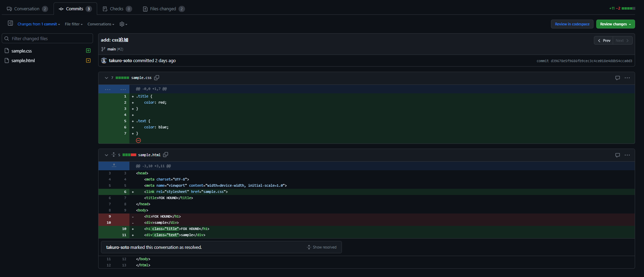The width and height of the screenshot is (644, 277).
Task: Open Conversations dropdown menu
Action: pos(101,24)
